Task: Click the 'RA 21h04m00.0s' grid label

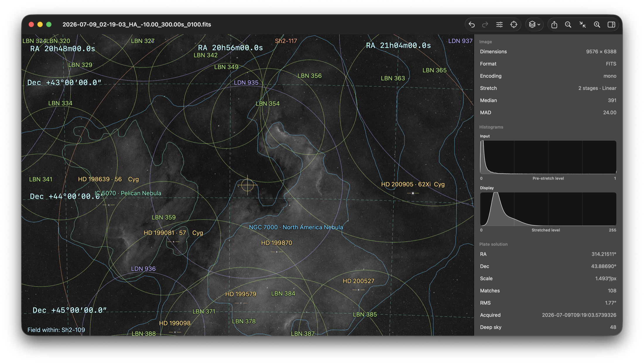Action: click(398, 45)
